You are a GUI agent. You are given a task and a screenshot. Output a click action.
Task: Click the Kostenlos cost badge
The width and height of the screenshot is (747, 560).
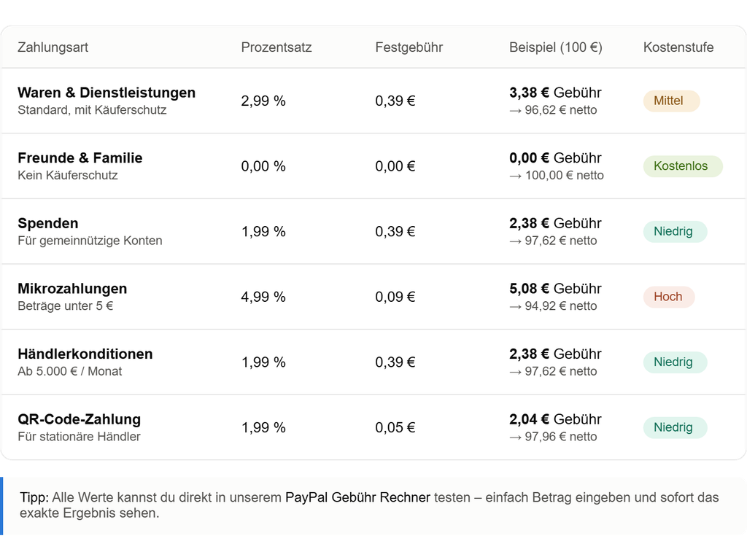click(683, 166)
